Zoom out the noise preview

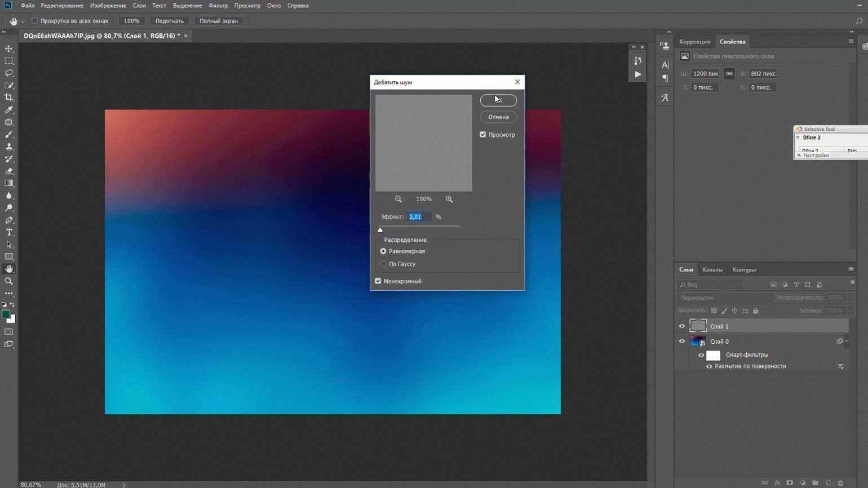click(x=398, y=199)
